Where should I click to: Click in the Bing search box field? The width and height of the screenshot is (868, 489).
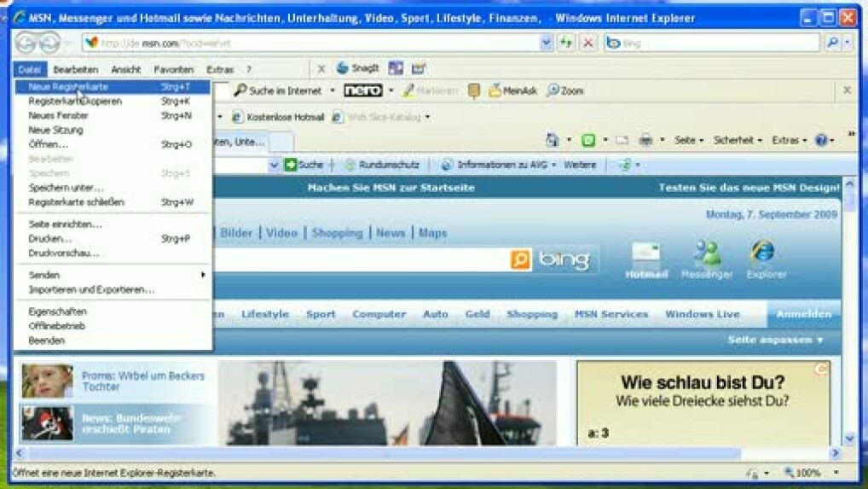[x=358, y=259]
